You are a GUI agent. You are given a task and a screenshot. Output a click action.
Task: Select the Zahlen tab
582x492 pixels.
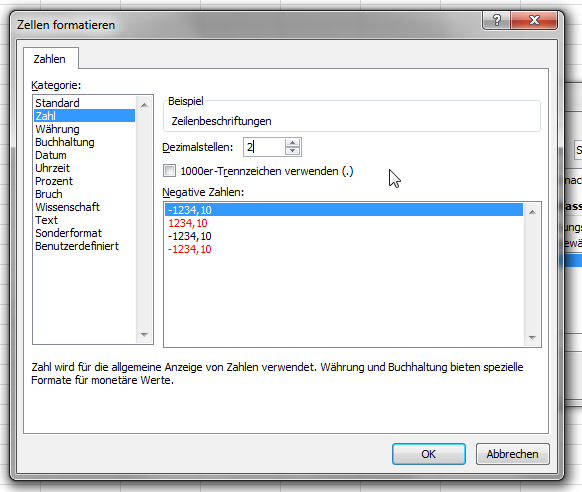point(50,59)
